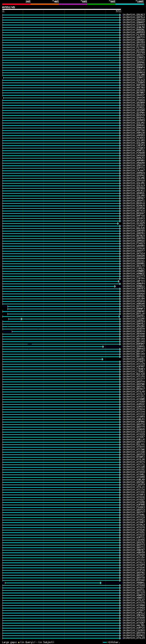Select hit label UniRef100_Q84VH4
Image resolution: width=146 pixels, height=644 pixels.
pyautogui.click(x=134, y=291)
